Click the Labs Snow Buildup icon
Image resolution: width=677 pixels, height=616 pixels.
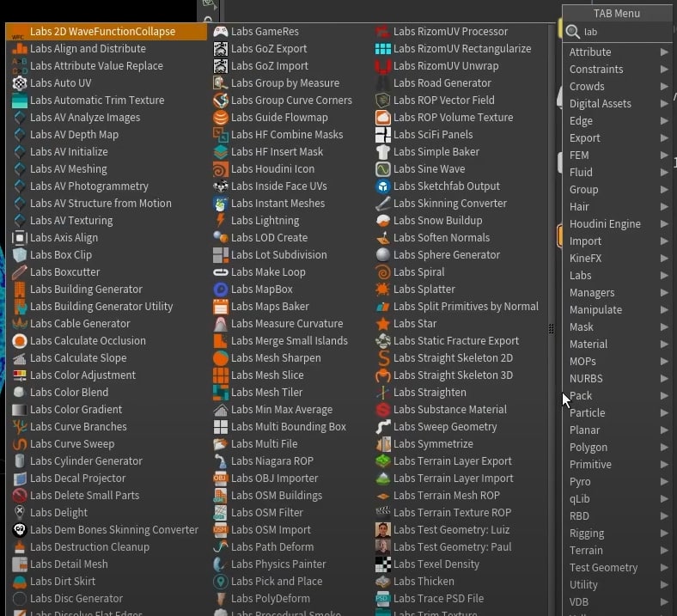(x=383, y=221)
